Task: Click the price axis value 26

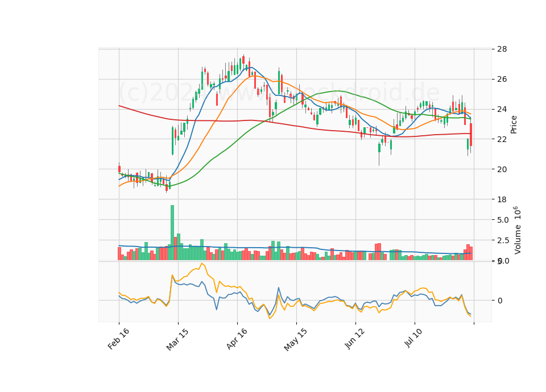Action: tap(502, 80)
